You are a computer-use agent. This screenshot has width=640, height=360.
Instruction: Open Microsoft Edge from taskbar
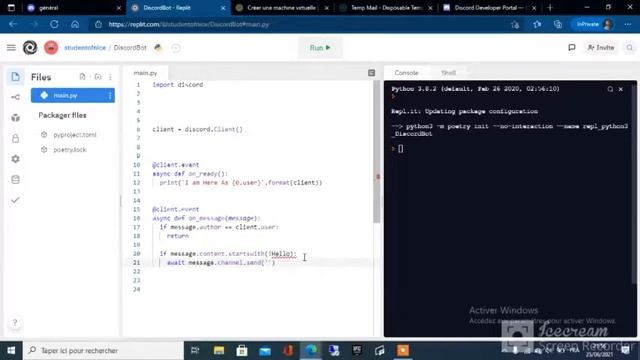pos(311,351)
